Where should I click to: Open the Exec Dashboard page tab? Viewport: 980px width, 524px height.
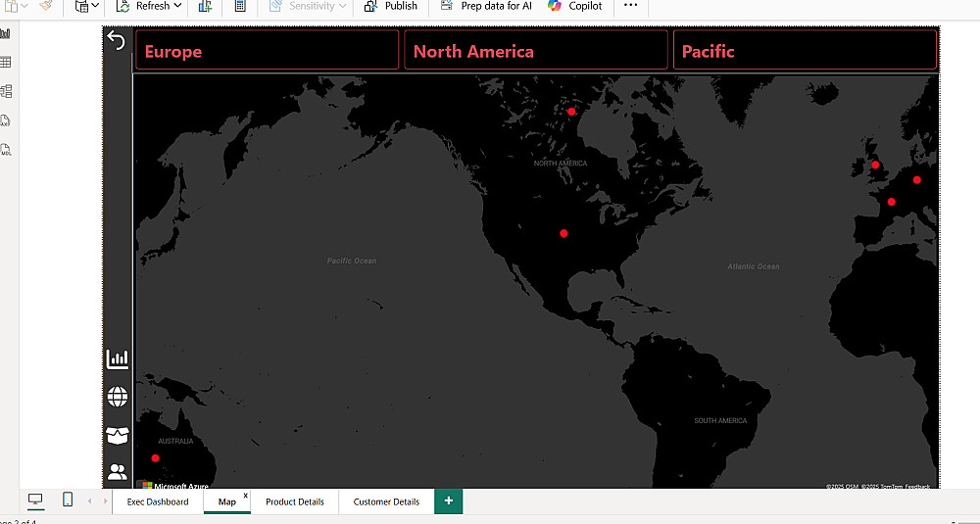[x=158, y=501]
